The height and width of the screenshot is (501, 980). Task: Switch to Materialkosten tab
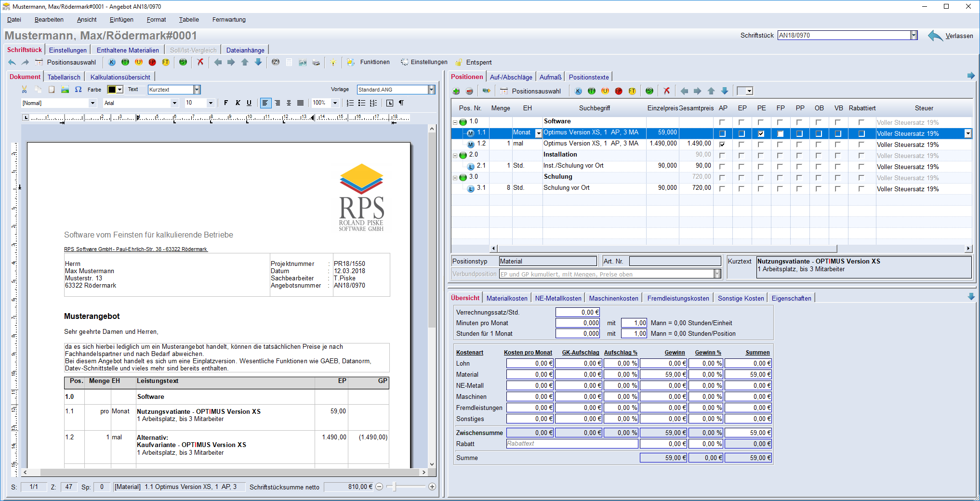(507, 298)
